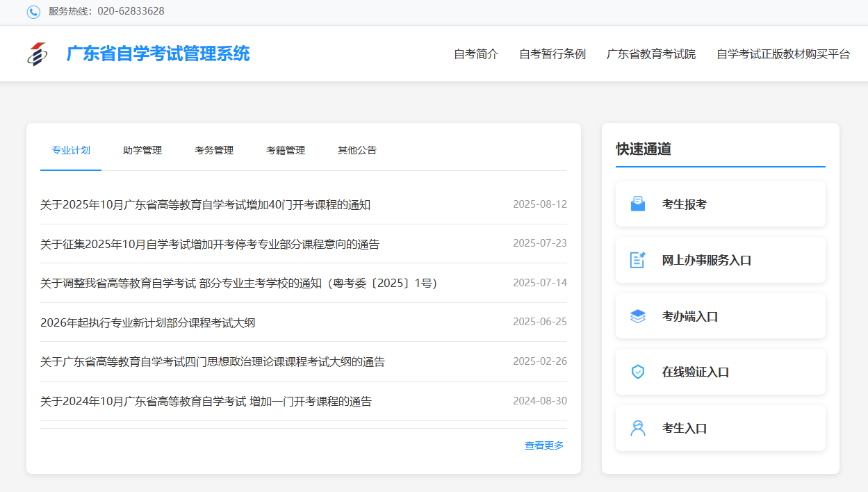
Task: Open 自考简介 in the top navigation
Action: click(x=476, y=54)
